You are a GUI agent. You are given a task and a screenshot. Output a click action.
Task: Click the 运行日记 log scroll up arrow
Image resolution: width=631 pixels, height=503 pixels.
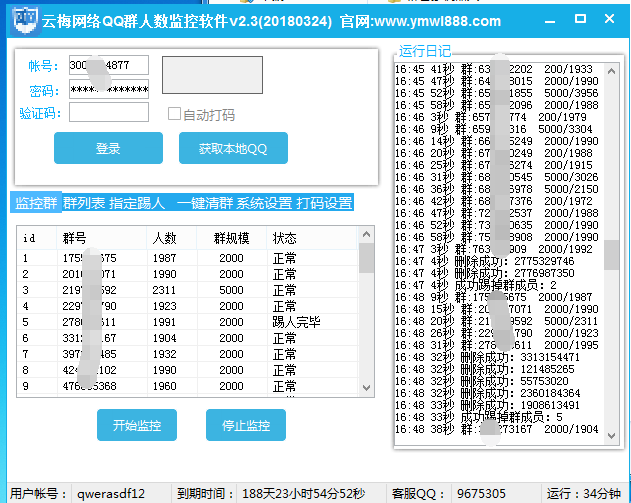tap(611, 71)
